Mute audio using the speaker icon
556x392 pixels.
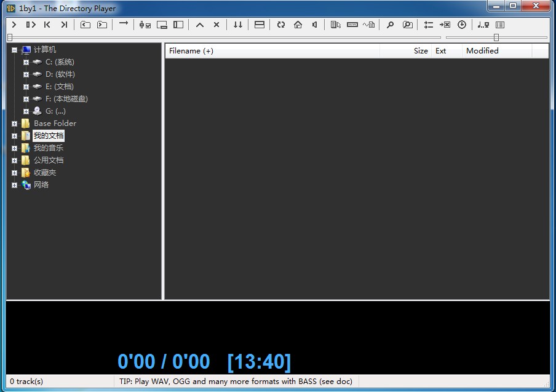coord(314,25)
